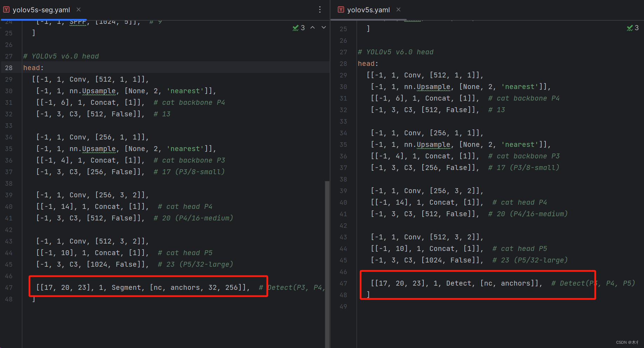Click '# cat head P5' comment in right editor
Viewport: 644px width, 348px height.
click(x=520, y=248)
